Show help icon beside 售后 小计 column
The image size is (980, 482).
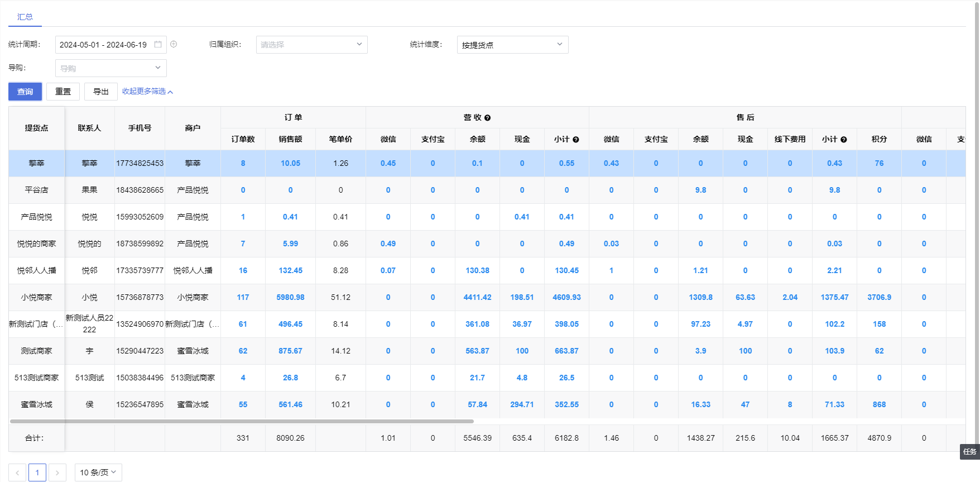coord(844,140)
